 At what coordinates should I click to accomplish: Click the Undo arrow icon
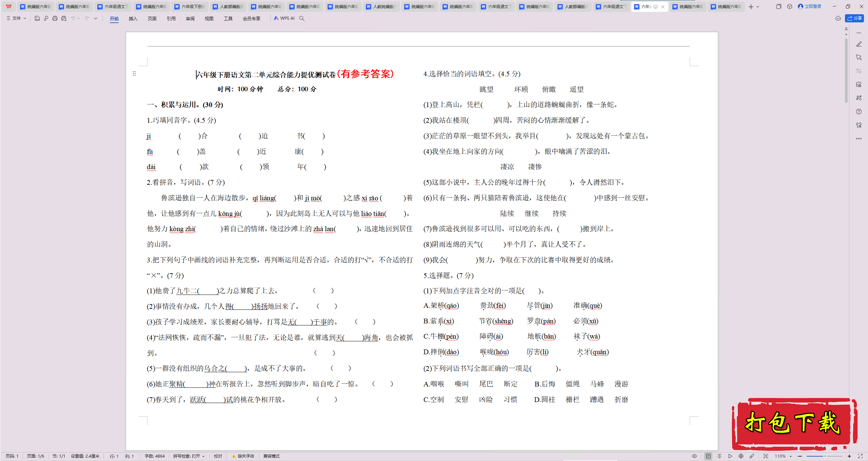click(73, 18)
